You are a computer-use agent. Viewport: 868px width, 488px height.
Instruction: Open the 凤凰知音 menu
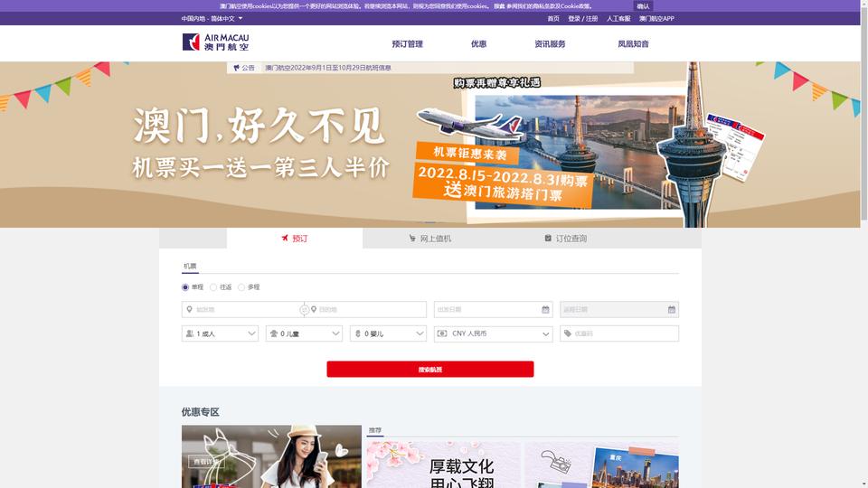[633, 43]
